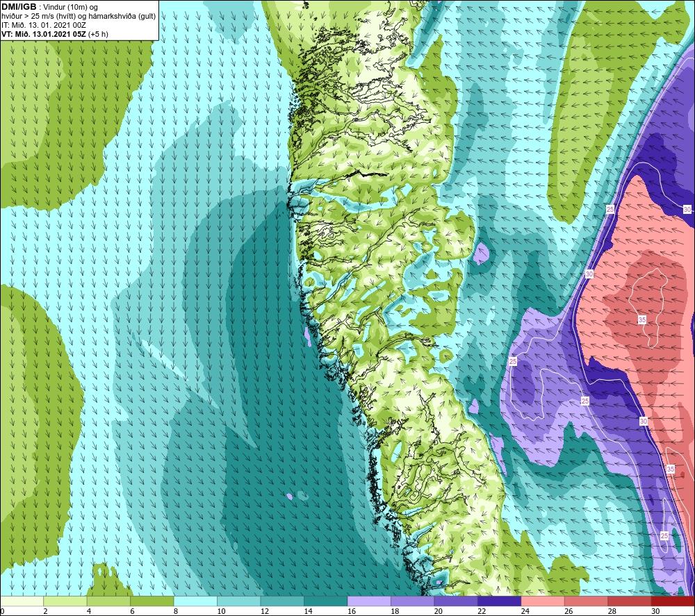Click the legend scale value "12"
This screenshot has height=616, width=695.
(265, 611)
